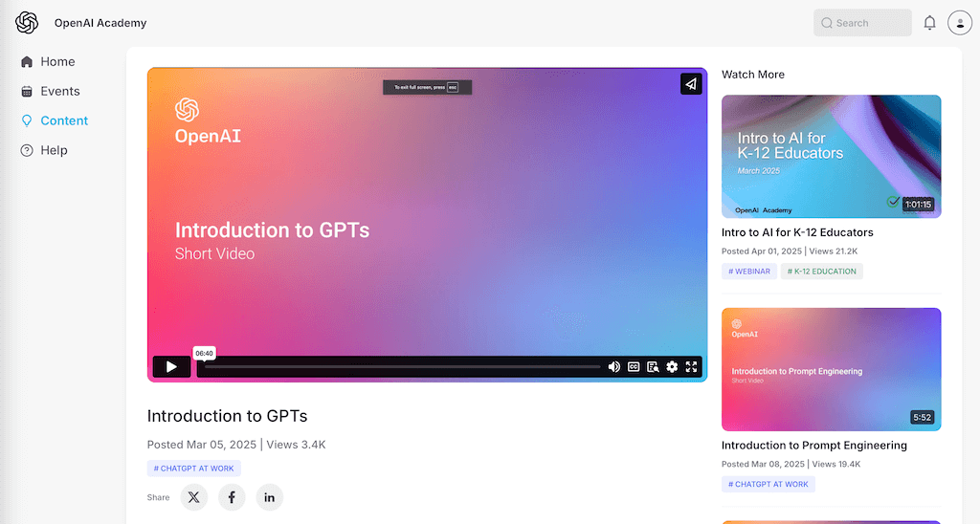The image size is (980, 524).
Task: Open the Help section in sidebar
Action: tap(54, 150)
